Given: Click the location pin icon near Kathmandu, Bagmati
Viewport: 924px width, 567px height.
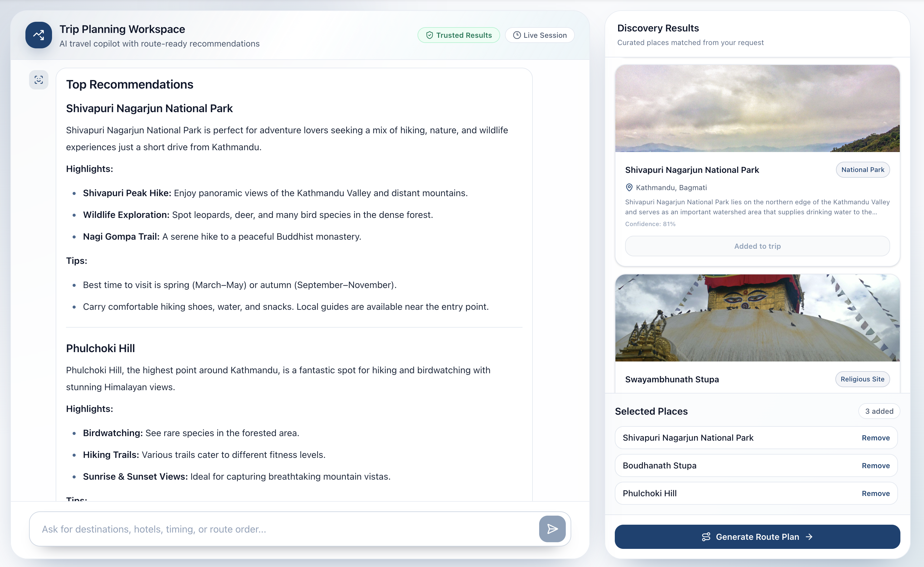Looking at the screenshot, I should [629, 187].
